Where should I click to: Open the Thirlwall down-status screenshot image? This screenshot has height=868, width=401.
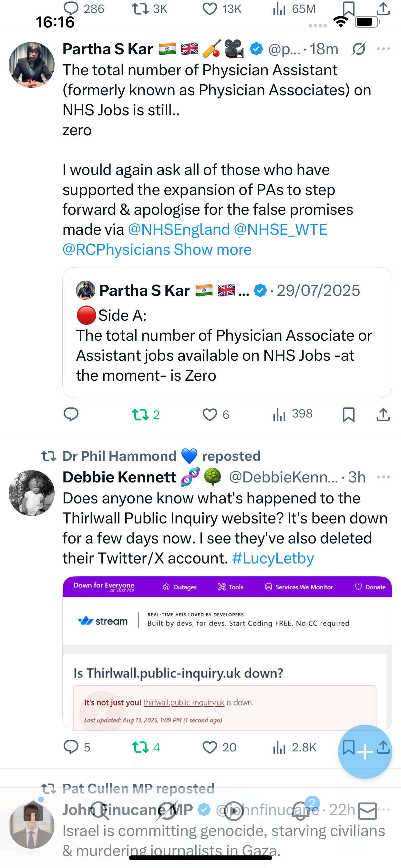[227, 653]
